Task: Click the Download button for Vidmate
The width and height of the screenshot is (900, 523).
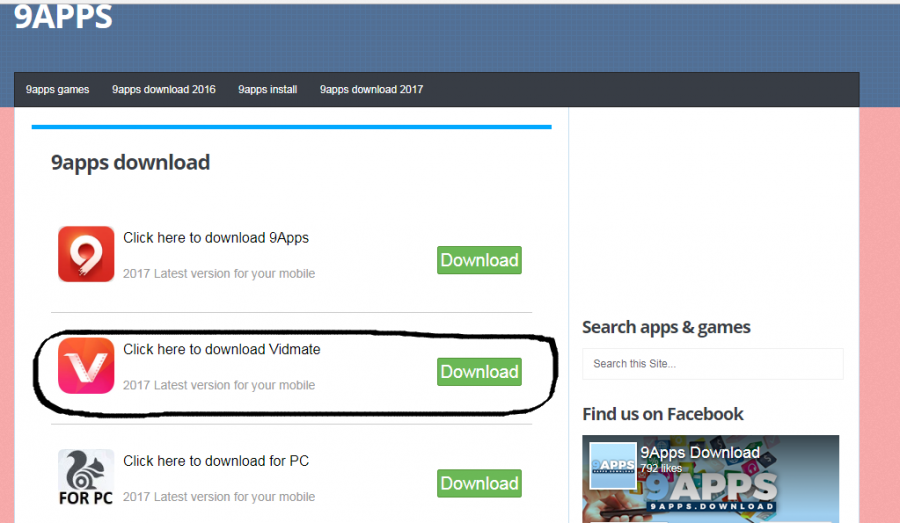Action: coord(479,371)
